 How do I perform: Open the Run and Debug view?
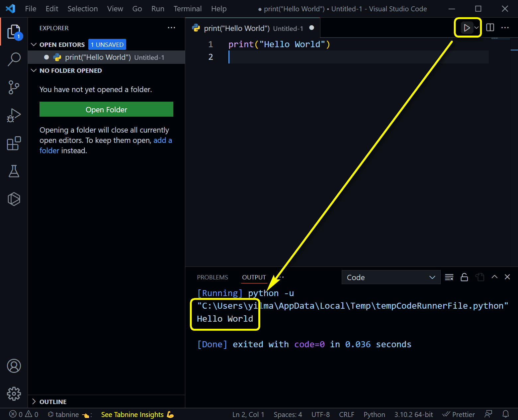click(x=14, y=115)
